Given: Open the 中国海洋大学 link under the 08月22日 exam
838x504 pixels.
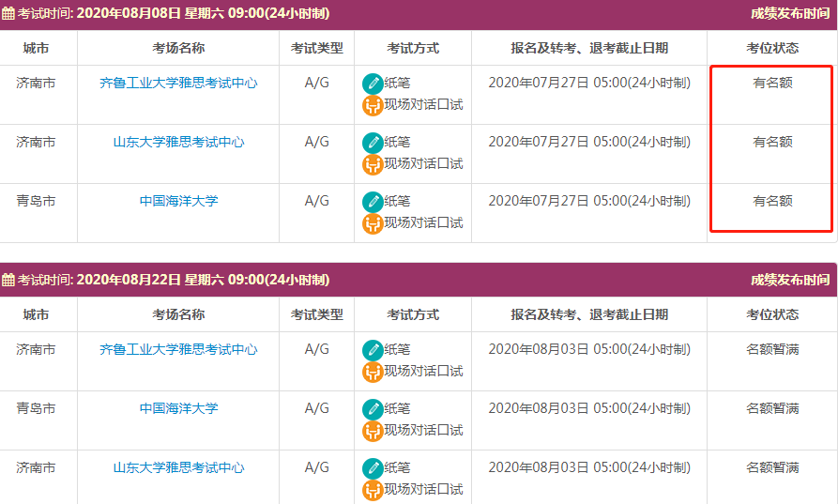Looking at the screenshot, I should 178,409.
